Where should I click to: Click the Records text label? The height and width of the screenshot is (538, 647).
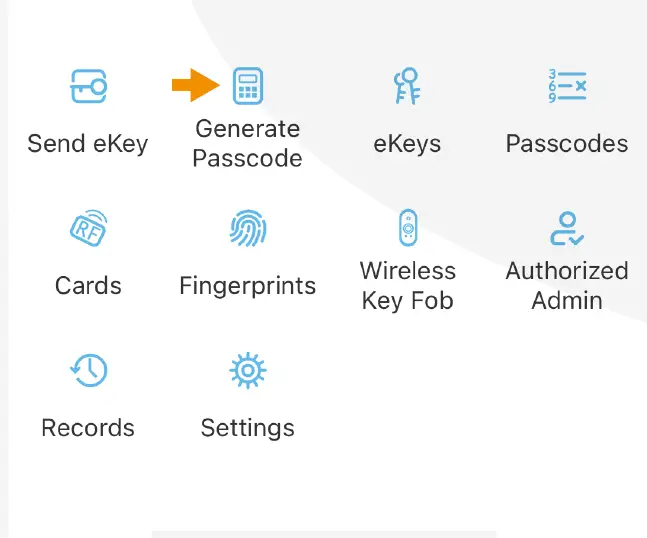click(x=88, y=428)
